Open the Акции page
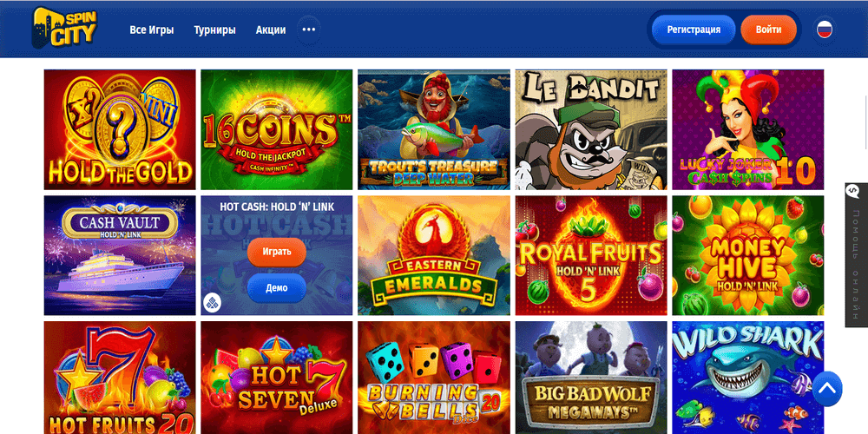 click(x=271, y=30)
